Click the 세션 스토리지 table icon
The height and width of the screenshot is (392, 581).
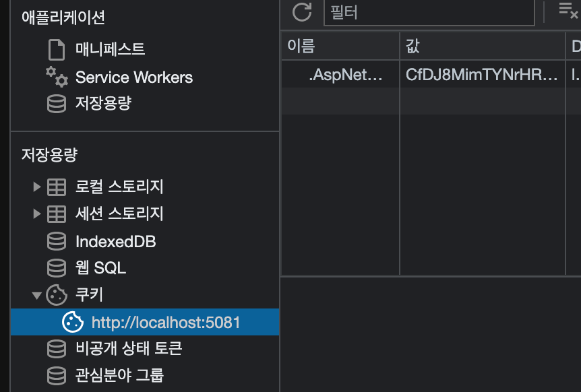tap(57, 214)
